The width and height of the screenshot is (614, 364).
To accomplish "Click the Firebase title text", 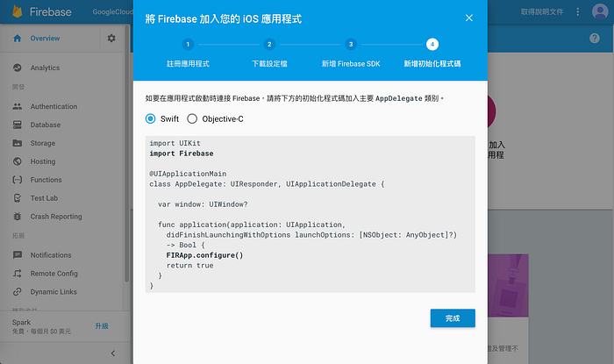I will 51,11.
